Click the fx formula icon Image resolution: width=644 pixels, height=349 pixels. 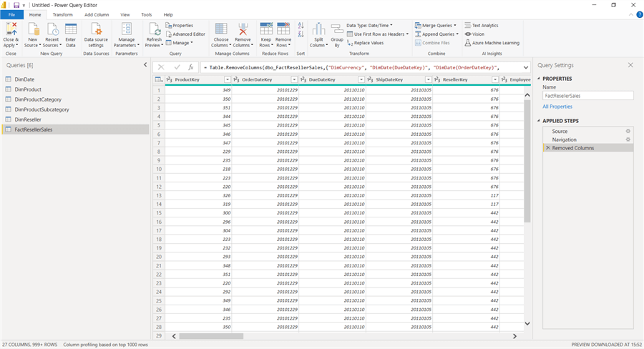pos(190,67)
